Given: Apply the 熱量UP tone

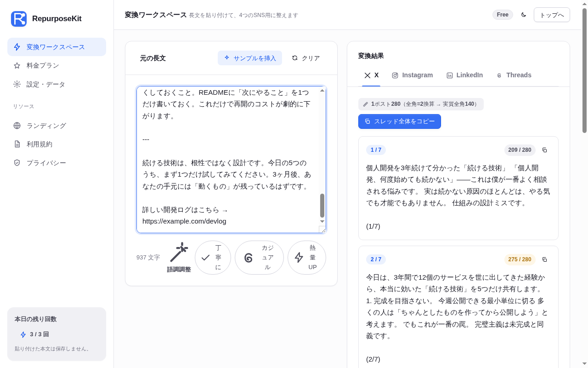Looking at the screenshot, I should pos(307,258).
